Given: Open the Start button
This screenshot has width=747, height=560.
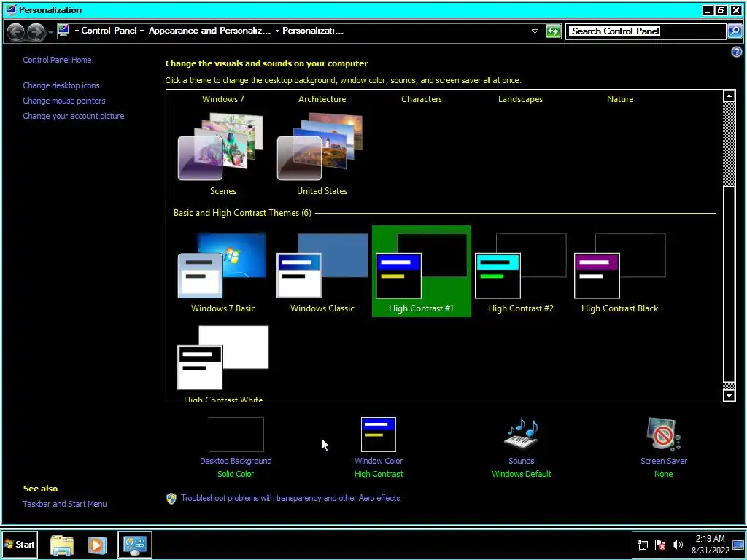Looking at the screenshot, I should pos(20,544).
